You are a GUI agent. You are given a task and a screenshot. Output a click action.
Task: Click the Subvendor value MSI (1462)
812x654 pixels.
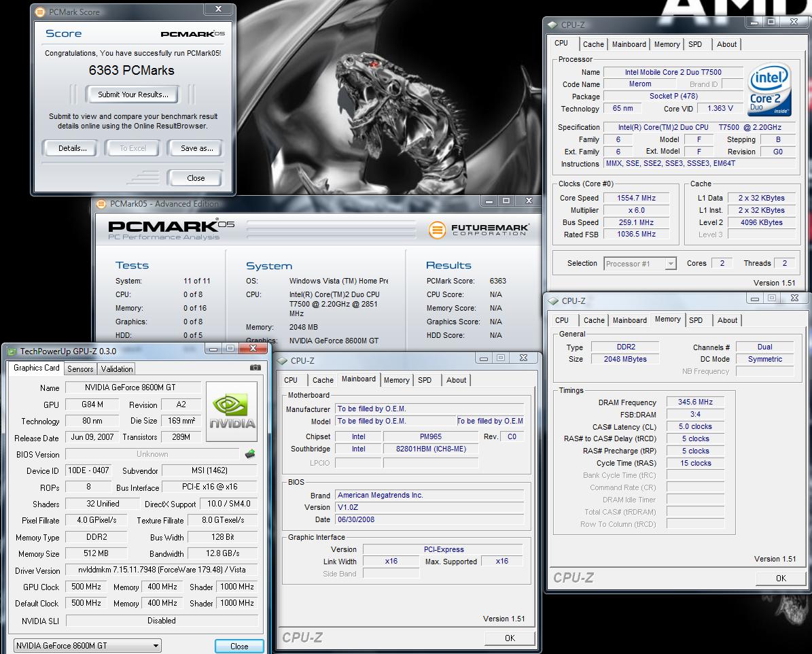[210, 470]
